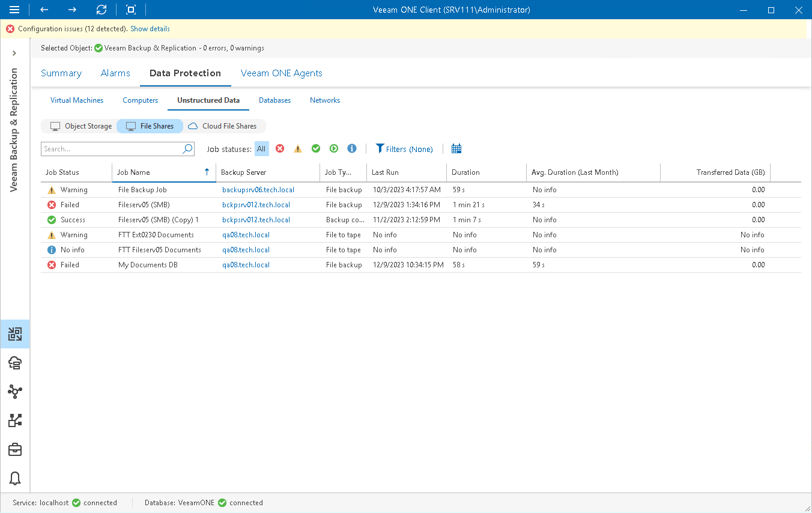Go back with the left arrow
The image size is (812, 513).
[44, 10]
